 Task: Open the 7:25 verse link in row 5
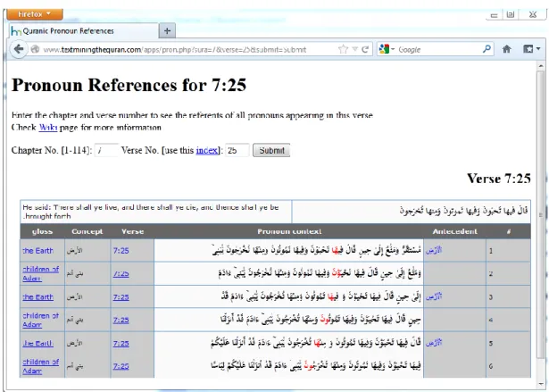click(121, 343)
